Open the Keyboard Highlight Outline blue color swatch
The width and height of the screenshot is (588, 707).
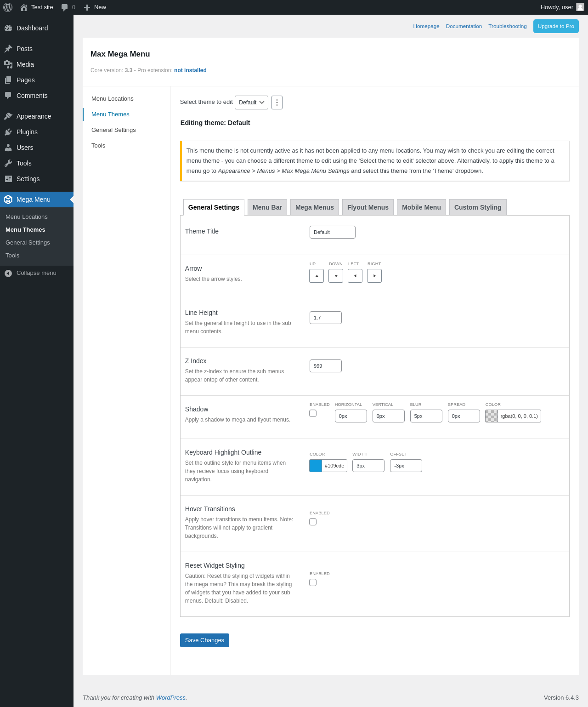[x=316, y=466]
